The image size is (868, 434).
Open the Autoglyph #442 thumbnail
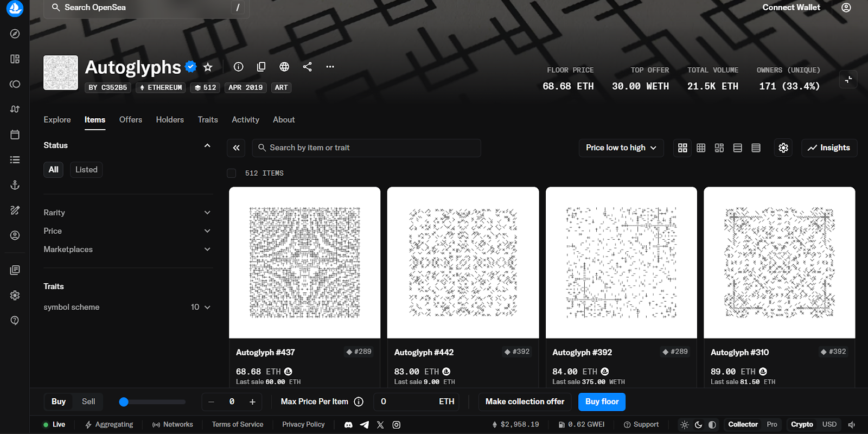[x=463, y=263]
